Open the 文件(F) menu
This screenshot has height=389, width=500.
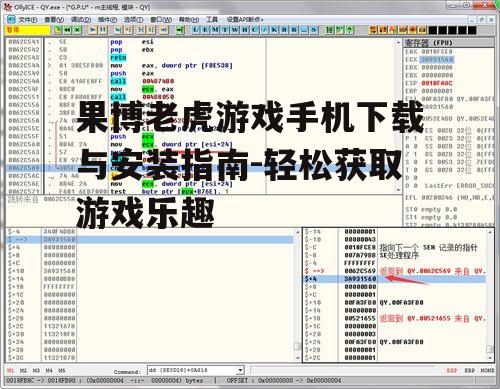pos(28,20)
